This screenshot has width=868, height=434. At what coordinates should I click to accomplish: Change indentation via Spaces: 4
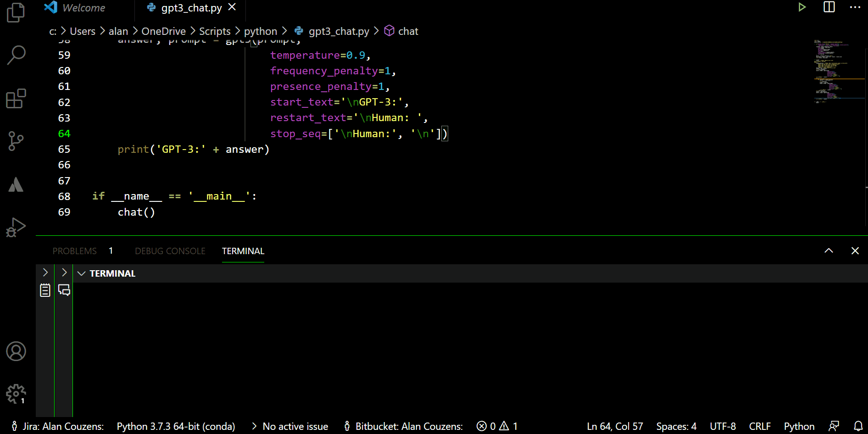pyautogui.click(x=676, y=426)
